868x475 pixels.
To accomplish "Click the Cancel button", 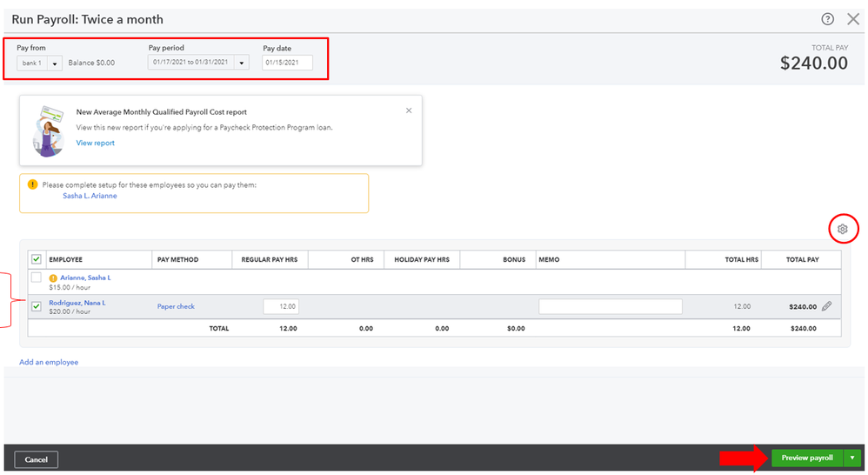I will click(x=36, y=459).
